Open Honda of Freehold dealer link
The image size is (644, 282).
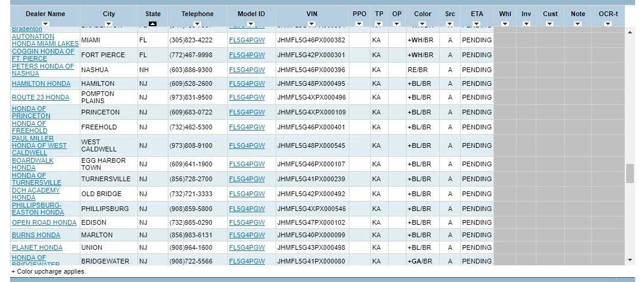(x=30, y=127)
